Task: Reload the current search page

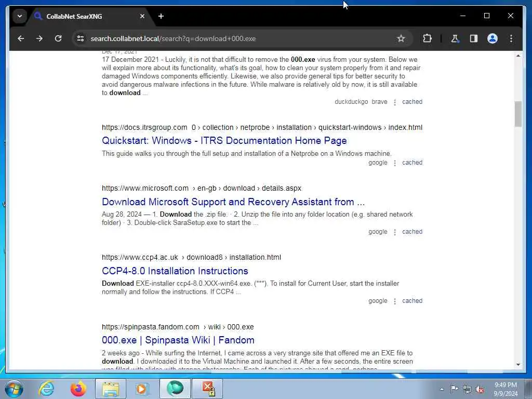Action: coord(58,38)
